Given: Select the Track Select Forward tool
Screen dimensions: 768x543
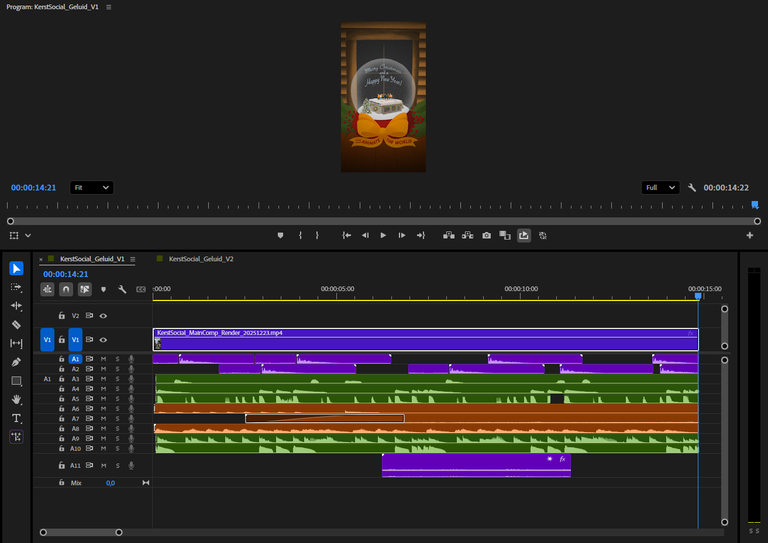Looking at the screenshot, I should 16,287.
